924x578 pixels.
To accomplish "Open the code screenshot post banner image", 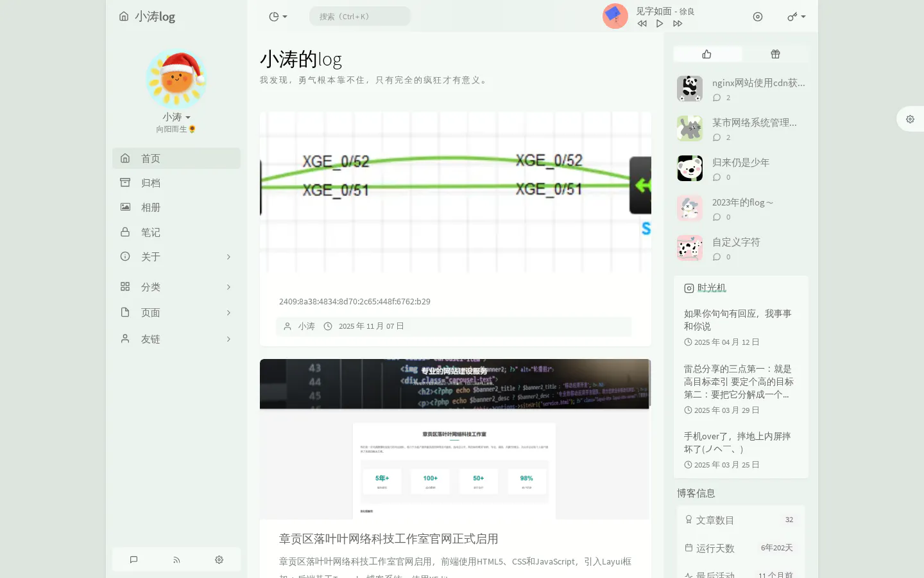I will (456, 439).
